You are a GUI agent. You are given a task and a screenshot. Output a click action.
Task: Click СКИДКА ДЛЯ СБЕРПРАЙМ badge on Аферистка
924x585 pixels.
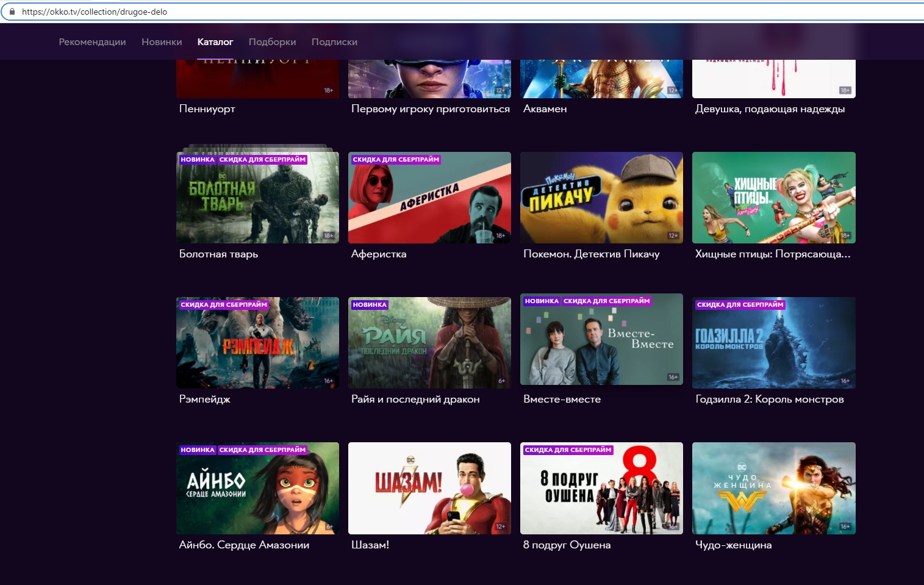396,159
